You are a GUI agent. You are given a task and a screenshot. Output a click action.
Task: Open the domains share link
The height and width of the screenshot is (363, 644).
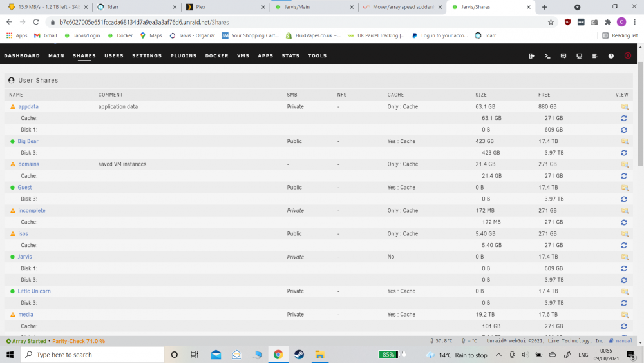(29, 164)
